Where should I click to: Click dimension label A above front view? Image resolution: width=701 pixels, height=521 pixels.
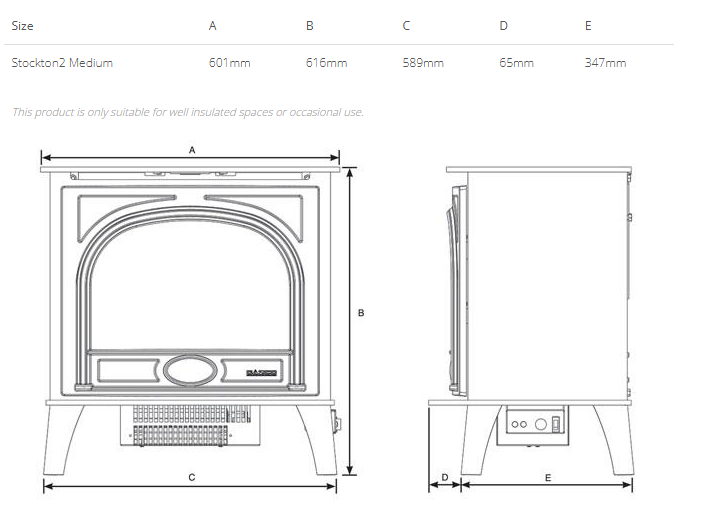tap(192, 150)
